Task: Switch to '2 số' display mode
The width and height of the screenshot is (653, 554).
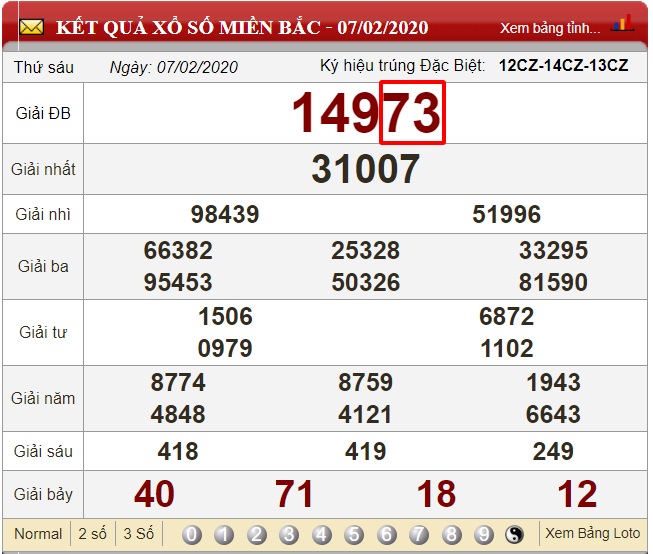Action: point(92,534)
